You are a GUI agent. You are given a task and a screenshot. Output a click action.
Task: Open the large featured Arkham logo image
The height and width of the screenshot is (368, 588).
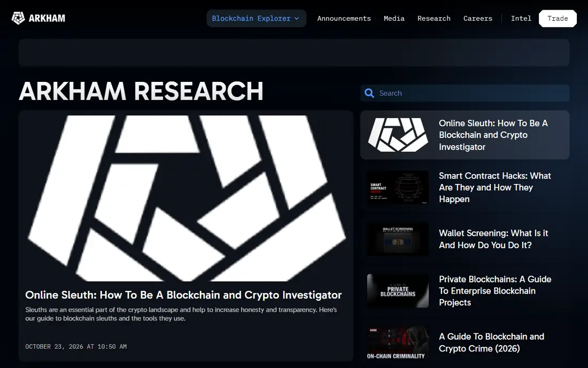tap(186, 198)
